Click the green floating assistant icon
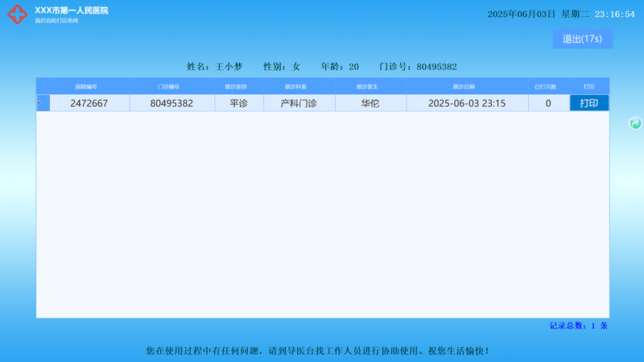 (x=635, y=123)
